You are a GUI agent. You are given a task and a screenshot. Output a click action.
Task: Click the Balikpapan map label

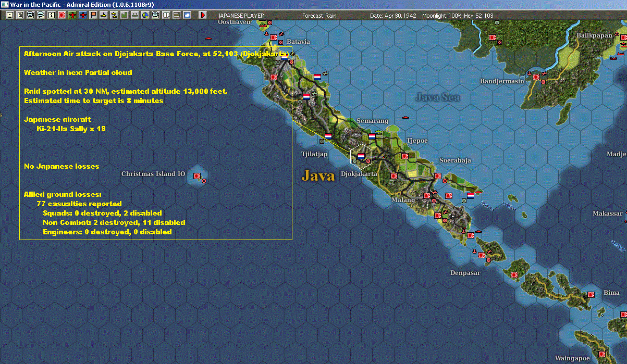click(x=594, y=35)
